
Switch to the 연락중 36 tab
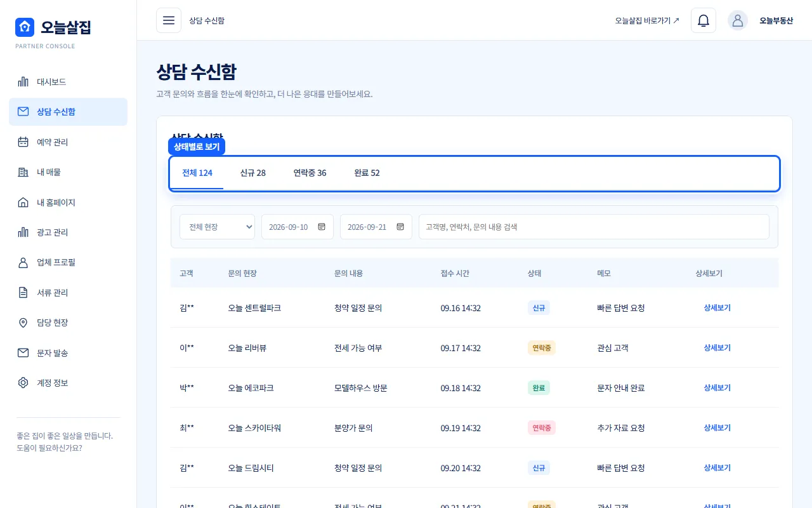[310, 173]
